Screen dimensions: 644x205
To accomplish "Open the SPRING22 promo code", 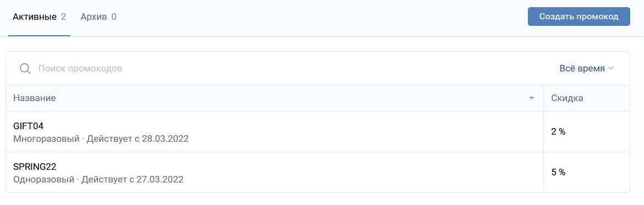I will coord(35,167).
